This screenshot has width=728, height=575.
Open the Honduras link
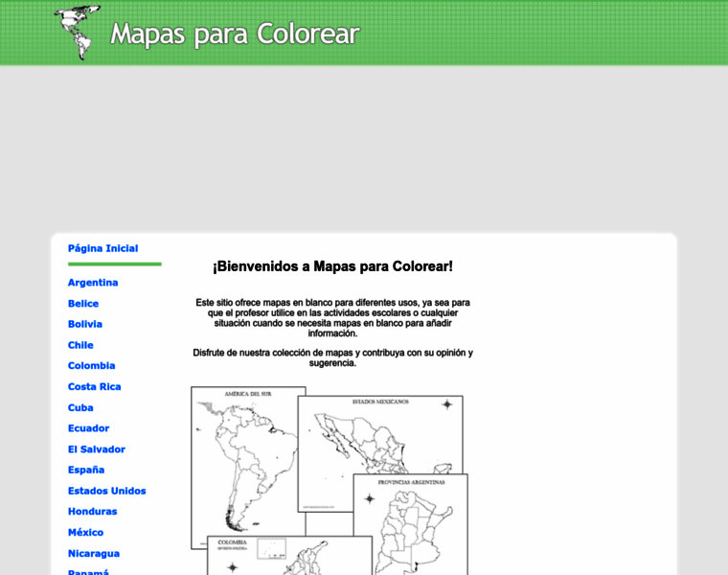click(92, 512)
